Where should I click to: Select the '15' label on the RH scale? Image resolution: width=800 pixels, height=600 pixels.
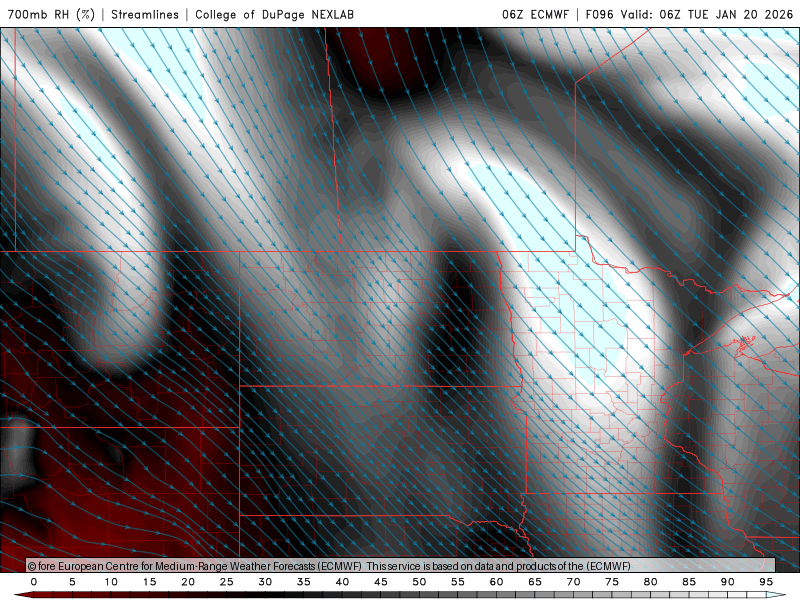[149, 582]
